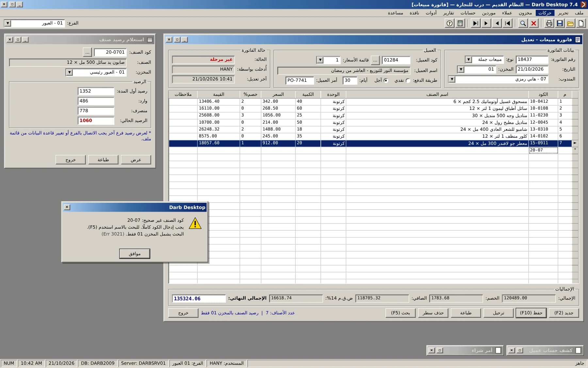
Task: Click the item code cell containing 20-07
Action: 543,150
